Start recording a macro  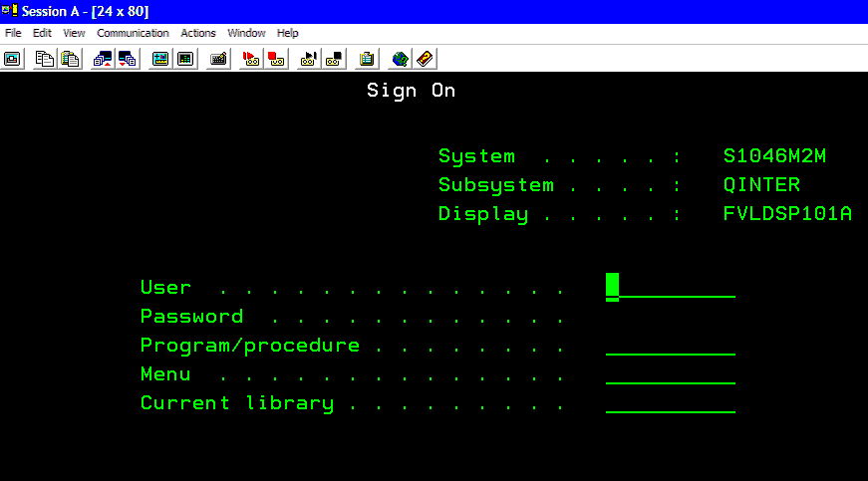pos(251,59)
